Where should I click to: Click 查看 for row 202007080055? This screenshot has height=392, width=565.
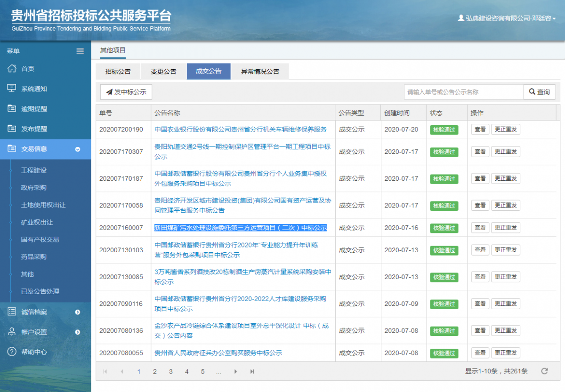pyautogui.click(x=480, y=353)
